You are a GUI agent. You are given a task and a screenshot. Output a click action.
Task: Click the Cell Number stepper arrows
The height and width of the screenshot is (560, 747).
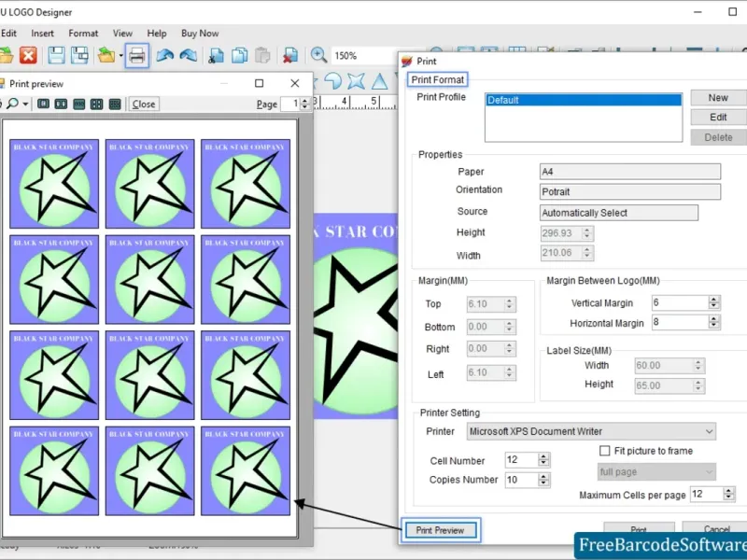(x=543, y=459)
